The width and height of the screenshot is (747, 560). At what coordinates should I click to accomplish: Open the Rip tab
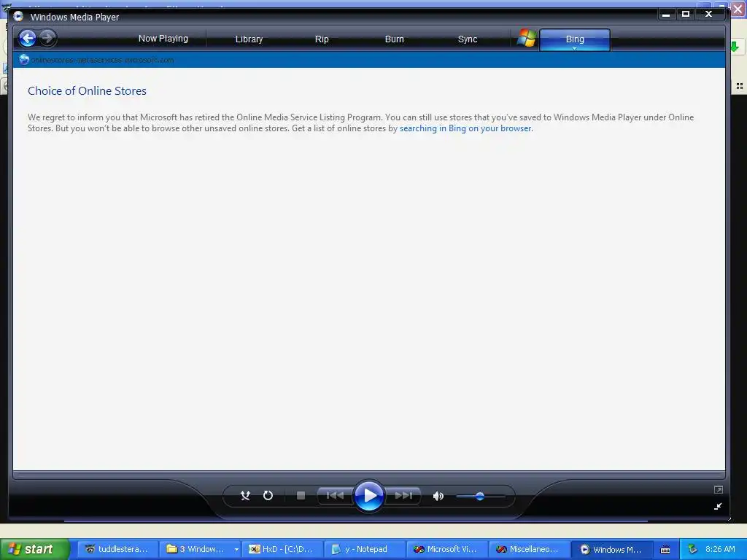(x=322, y=39)
